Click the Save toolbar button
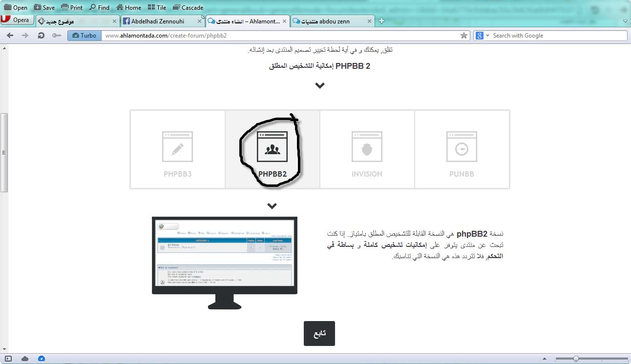 tap(44, 7)
